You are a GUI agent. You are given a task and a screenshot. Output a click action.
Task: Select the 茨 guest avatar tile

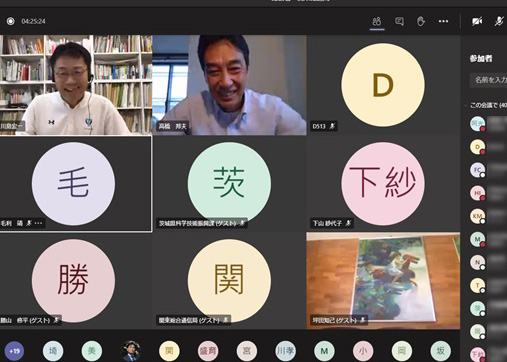coord(229,183)
